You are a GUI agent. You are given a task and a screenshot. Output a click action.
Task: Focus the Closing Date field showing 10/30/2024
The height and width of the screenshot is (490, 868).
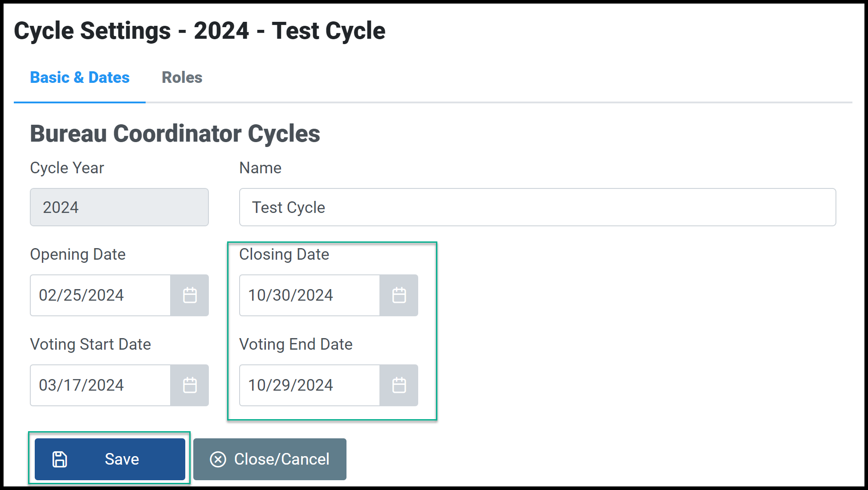click(310, 295)
